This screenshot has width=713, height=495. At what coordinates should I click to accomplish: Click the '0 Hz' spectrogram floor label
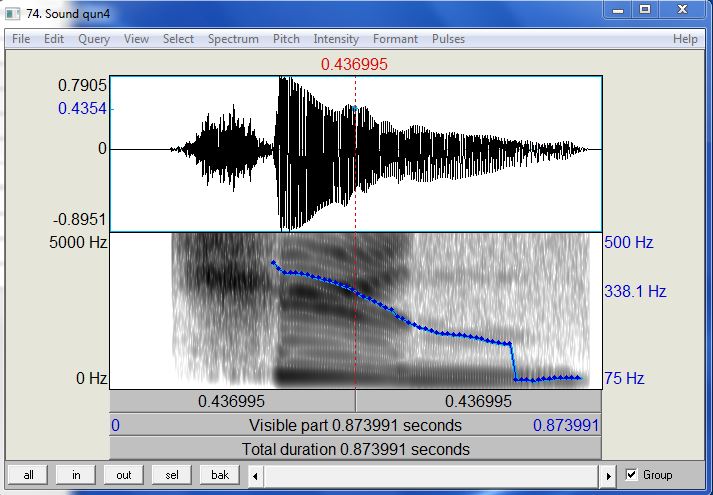coord(92,378)
